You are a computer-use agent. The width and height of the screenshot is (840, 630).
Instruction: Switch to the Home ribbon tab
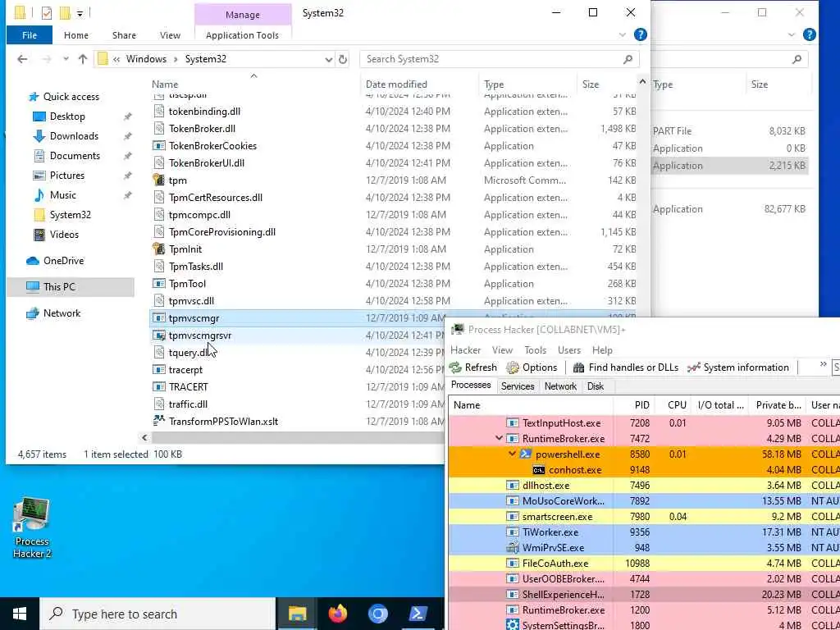coord(76,35)
